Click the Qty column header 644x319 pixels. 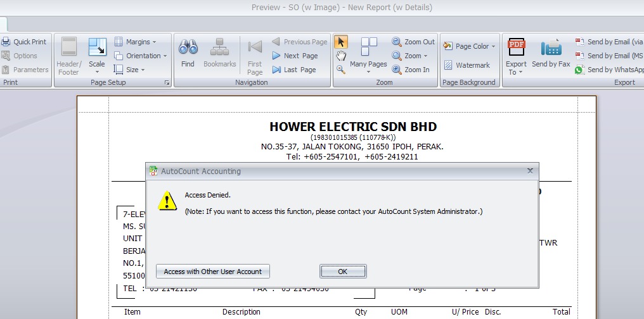361,312
